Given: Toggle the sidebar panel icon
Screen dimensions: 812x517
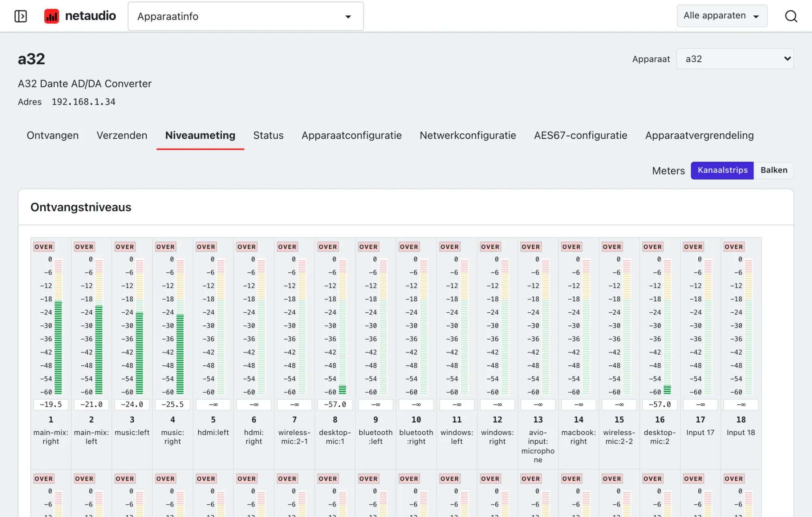Looking at the screenshot, I should tap(21, 16).
